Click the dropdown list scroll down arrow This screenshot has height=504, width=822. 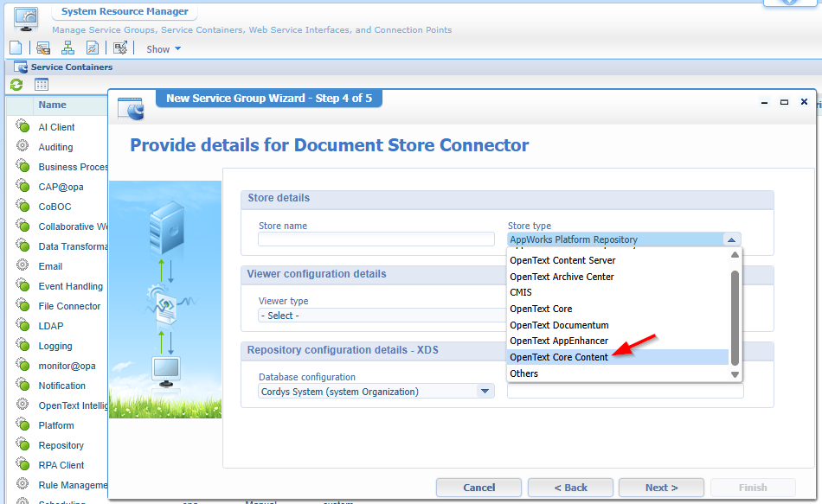click(x=735, y=374)
